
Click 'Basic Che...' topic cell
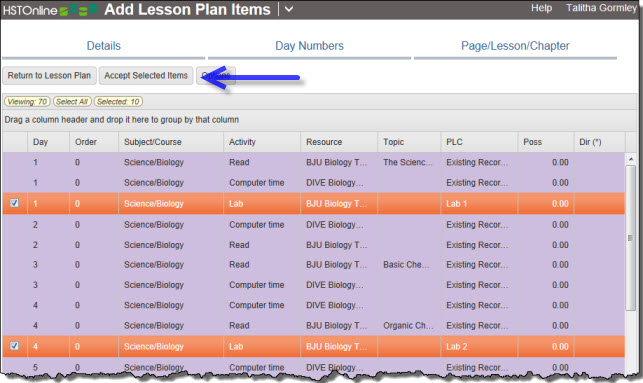tap(409, 265)
